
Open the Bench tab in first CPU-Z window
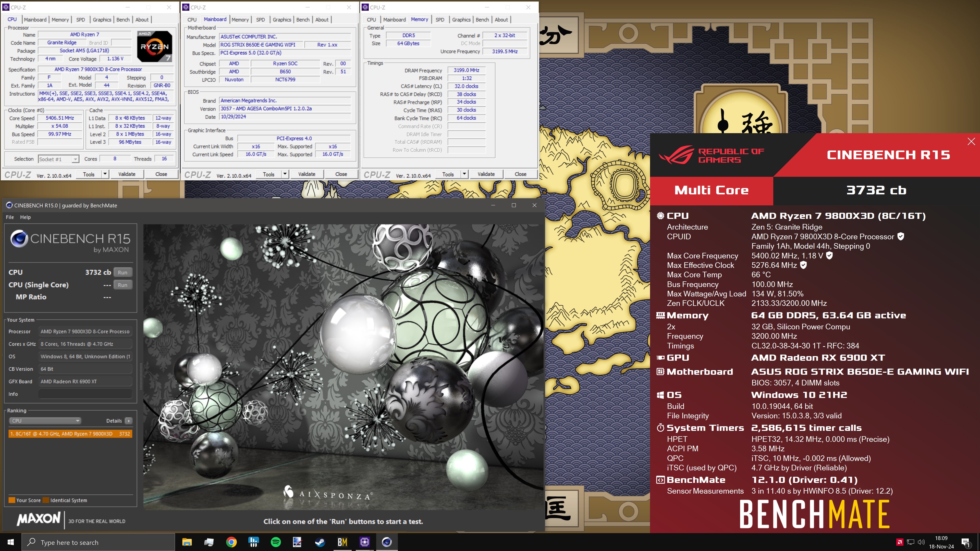point(123,20)
